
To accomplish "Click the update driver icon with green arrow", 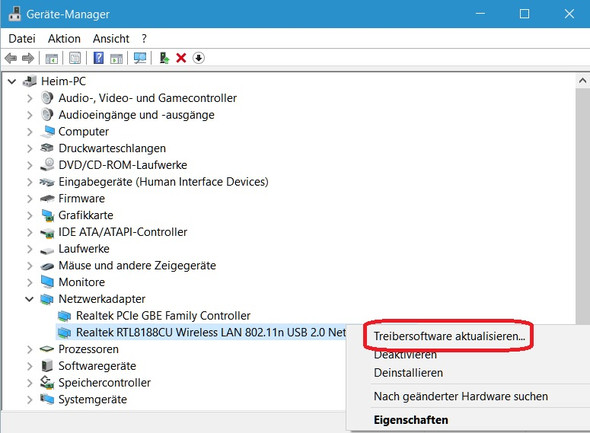I will [x=164, y=58].
